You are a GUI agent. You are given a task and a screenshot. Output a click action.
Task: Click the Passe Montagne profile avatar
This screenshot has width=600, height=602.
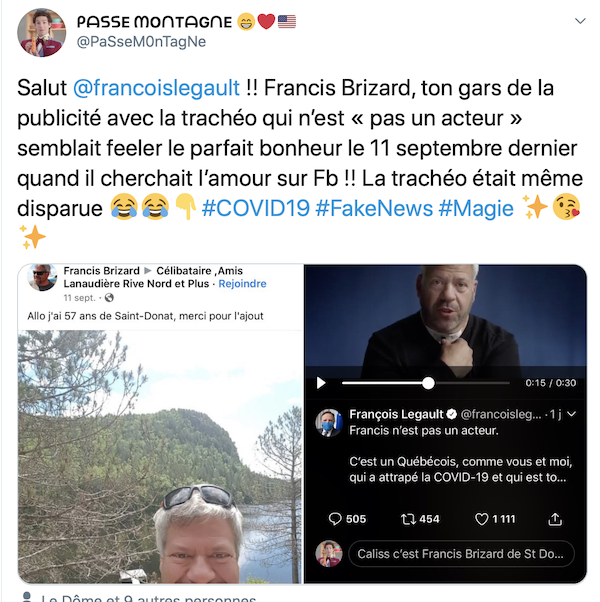pyautogui.click(x=42, y=33)
